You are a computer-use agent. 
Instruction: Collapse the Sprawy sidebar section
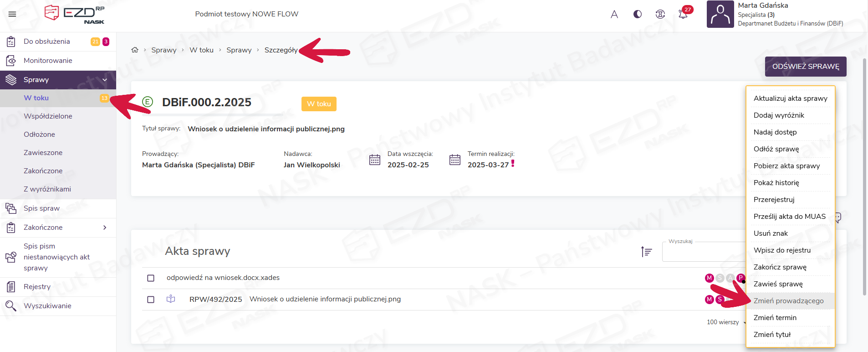[x=105, y=80]
